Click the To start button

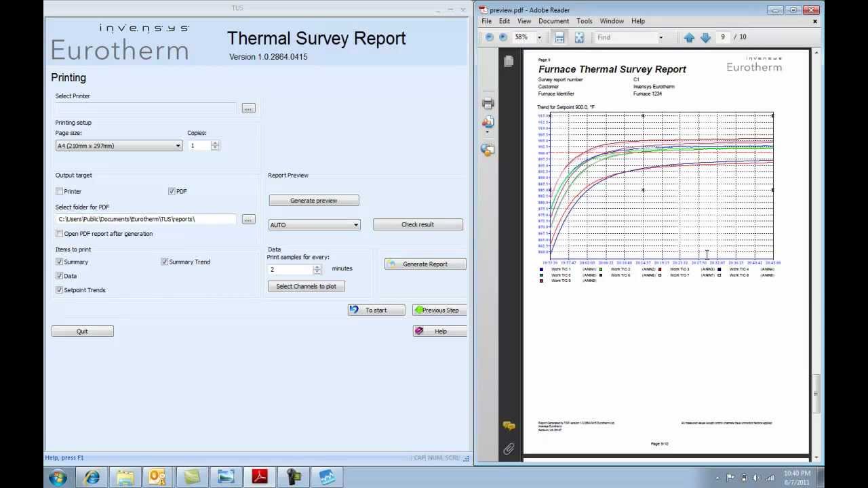pos(376,310)
